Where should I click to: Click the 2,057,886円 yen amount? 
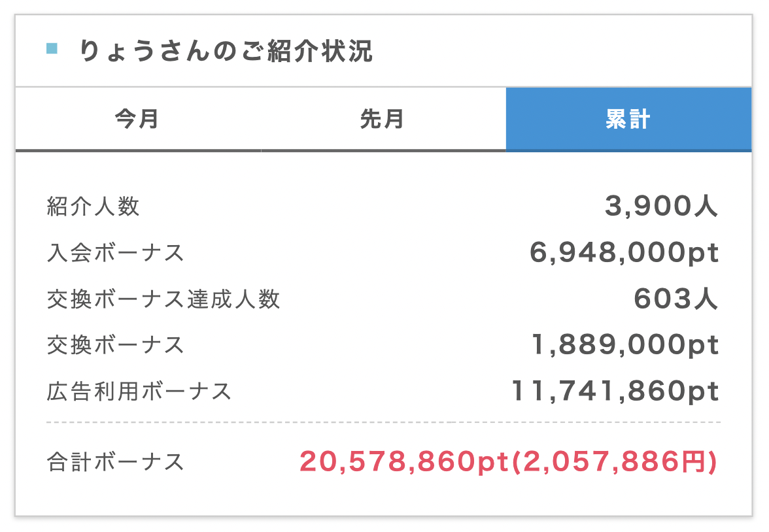pos(613,462)
